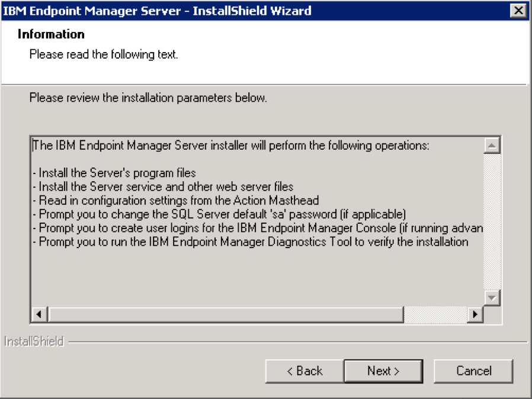Click the horizontal scrollbar thumb
This screenshot has width=532, height=399.
[225, 314]
